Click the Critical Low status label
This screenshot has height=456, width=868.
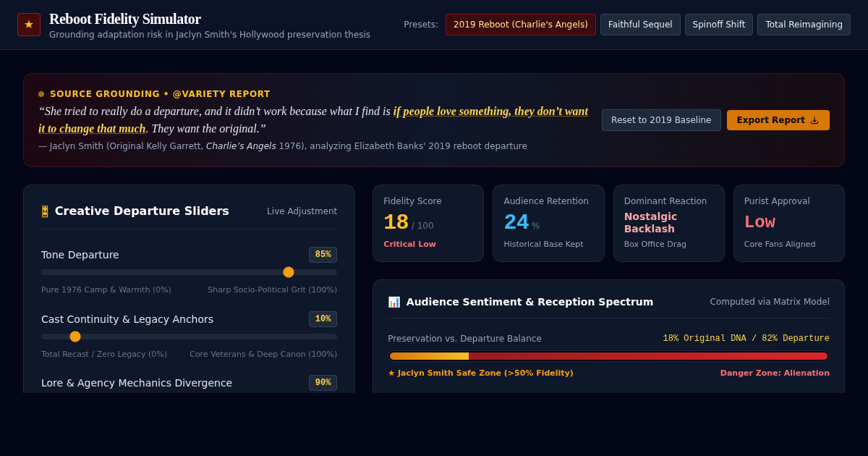tap(409, 245)
